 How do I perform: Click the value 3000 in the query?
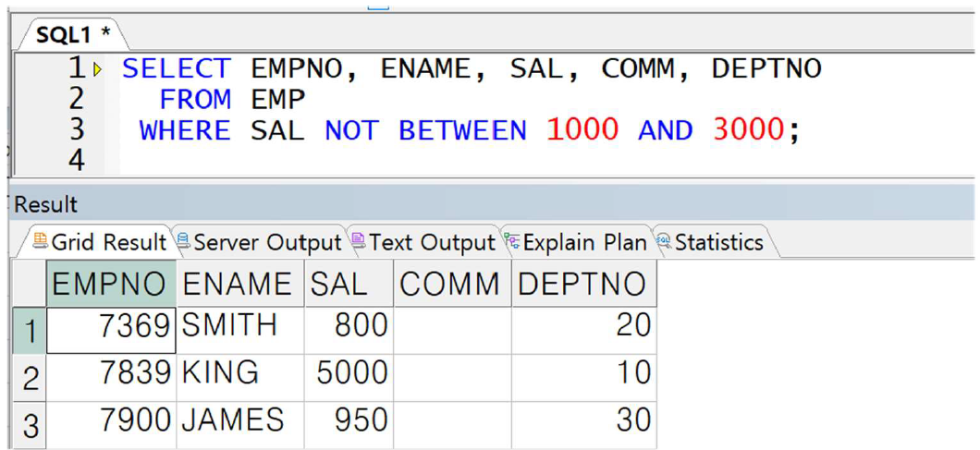749,130
